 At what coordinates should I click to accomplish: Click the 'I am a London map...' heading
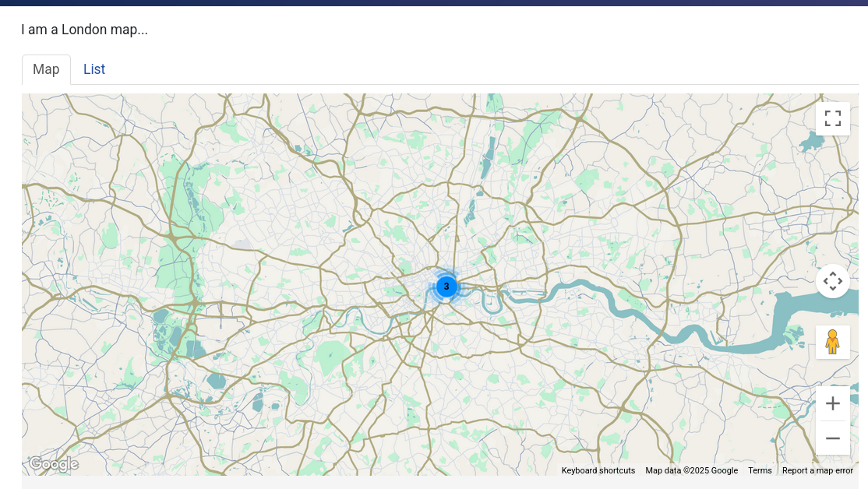[85, 30]
